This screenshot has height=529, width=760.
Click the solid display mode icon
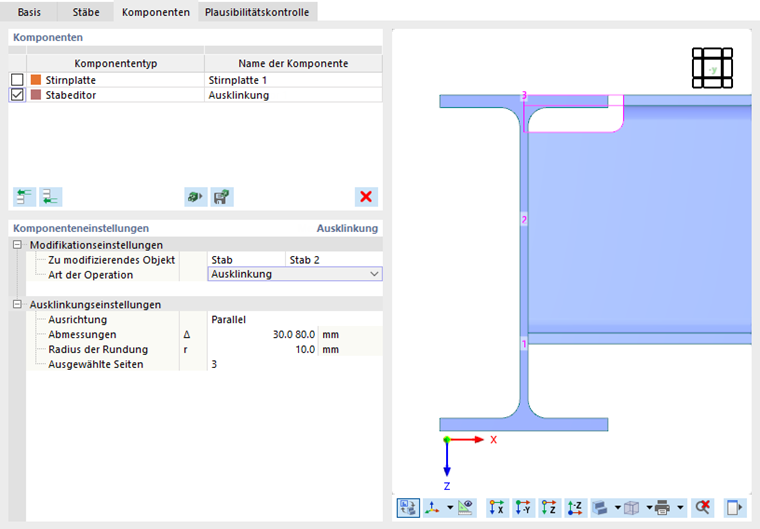(601, 508)
